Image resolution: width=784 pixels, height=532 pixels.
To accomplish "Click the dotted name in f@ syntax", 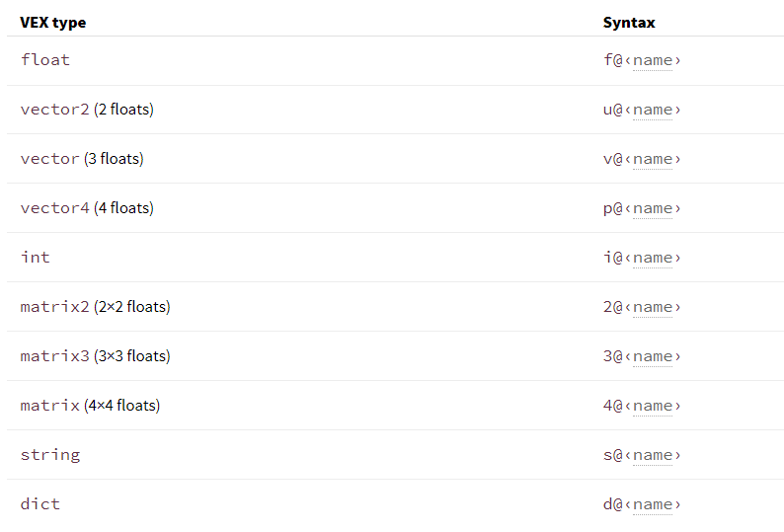I will pos(653,60).
